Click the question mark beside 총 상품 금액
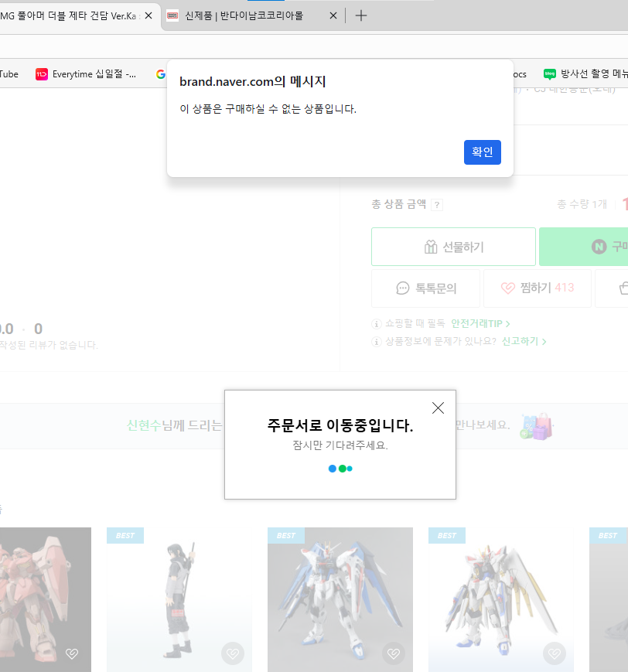The height and width of the screenshot is (672, 628). point(437,205)
